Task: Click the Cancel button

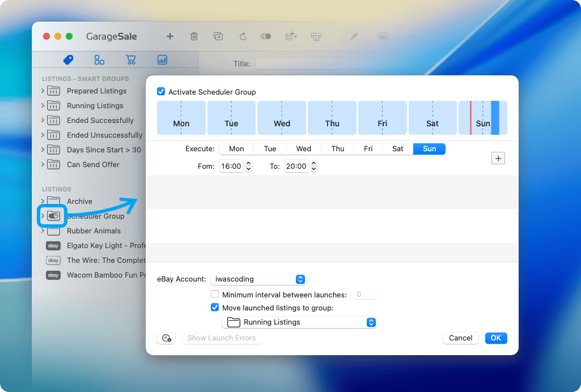Action: click(461, 338)
